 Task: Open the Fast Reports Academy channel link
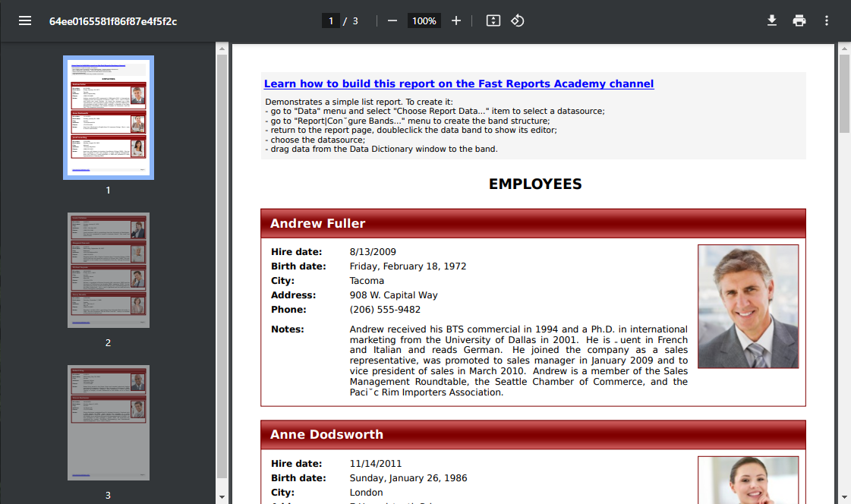[x=459, y=84]
